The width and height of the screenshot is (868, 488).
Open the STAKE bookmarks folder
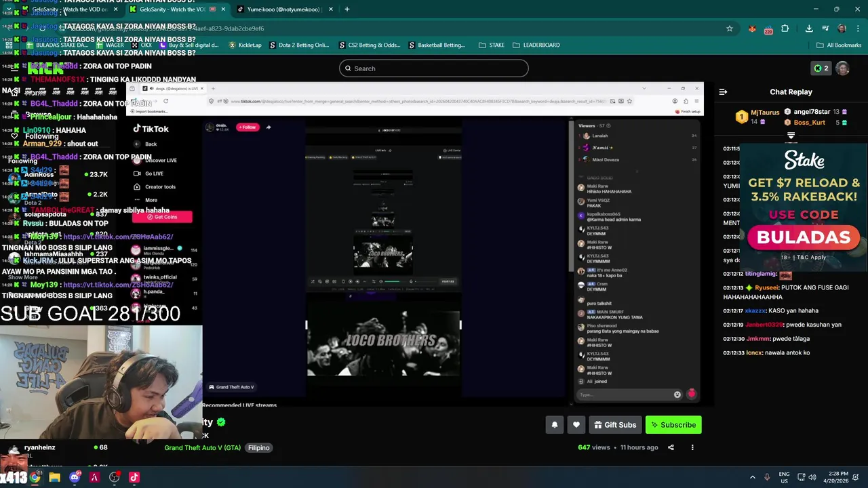[x=492, y=45]
